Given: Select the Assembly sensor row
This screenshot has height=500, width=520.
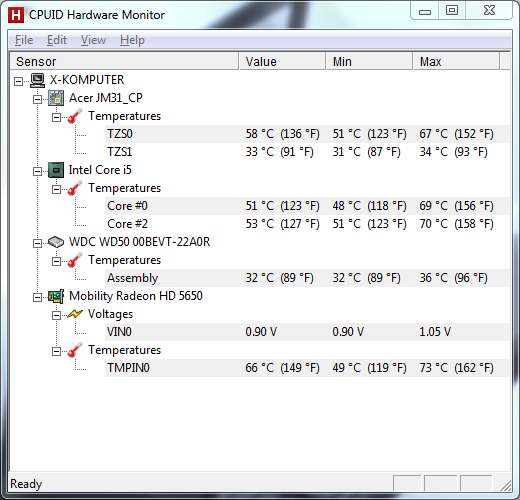Looking at the screenshot, I should (307, 278).
